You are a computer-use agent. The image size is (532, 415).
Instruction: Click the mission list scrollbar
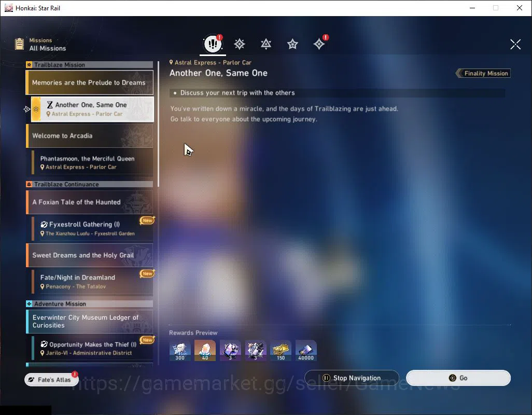coord(158,124)
